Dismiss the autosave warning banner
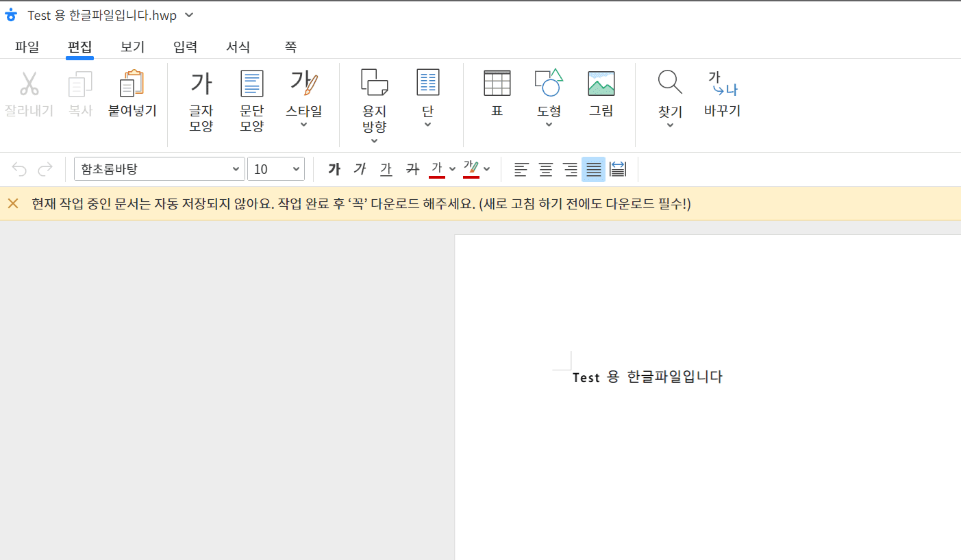 pyautogui.click(x=12, y=203)
